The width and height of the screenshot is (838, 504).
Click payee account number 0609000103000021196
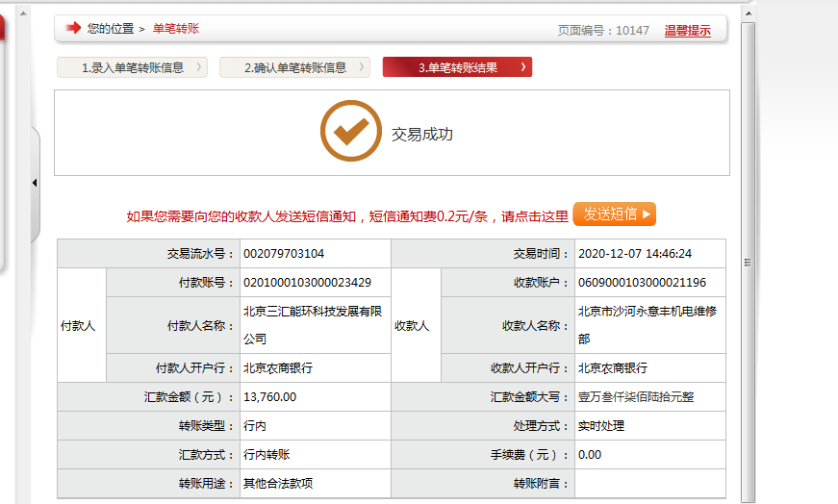642,283
